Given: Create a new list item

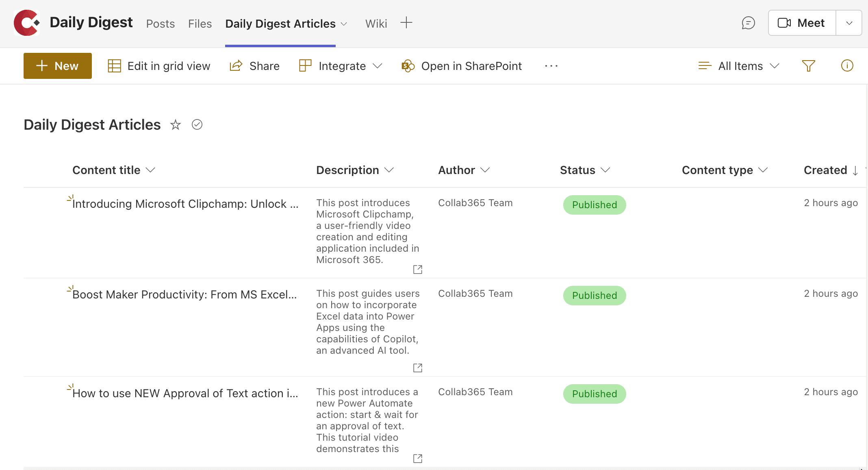Looking at the screenshot, I should pos(57,65).
